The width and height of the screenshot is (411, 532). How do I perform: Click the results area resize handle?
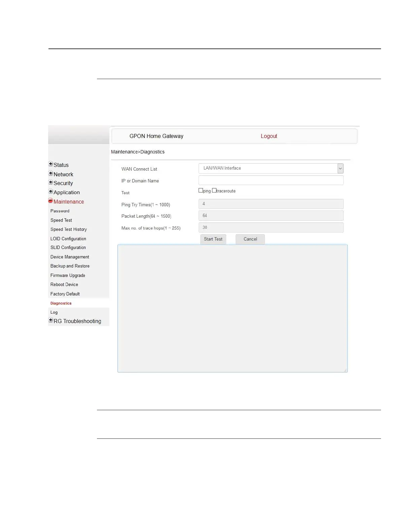tap(345, 370)
